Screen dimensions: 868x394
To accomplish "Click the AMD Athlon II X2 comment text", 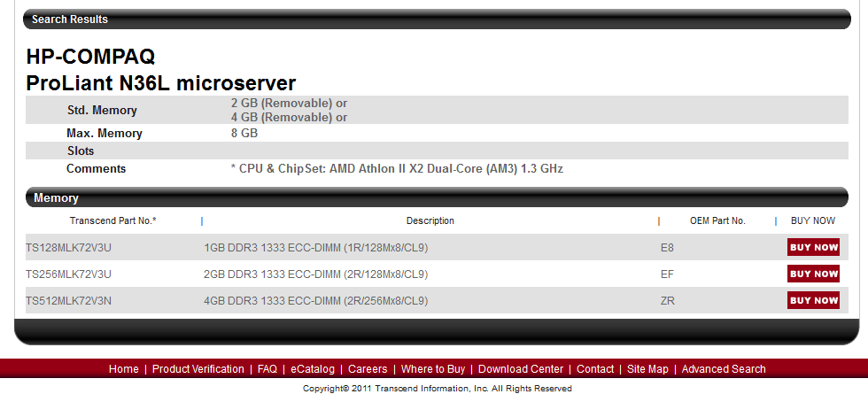I will click(x=397, y=169).
